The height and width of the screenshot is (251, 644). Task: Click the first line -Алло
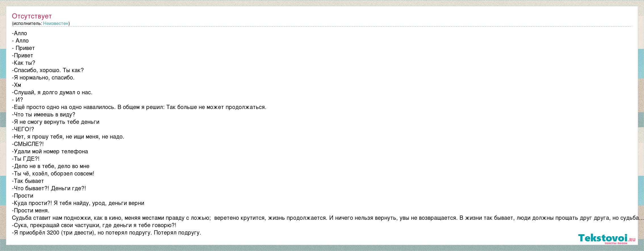(20, 33)
